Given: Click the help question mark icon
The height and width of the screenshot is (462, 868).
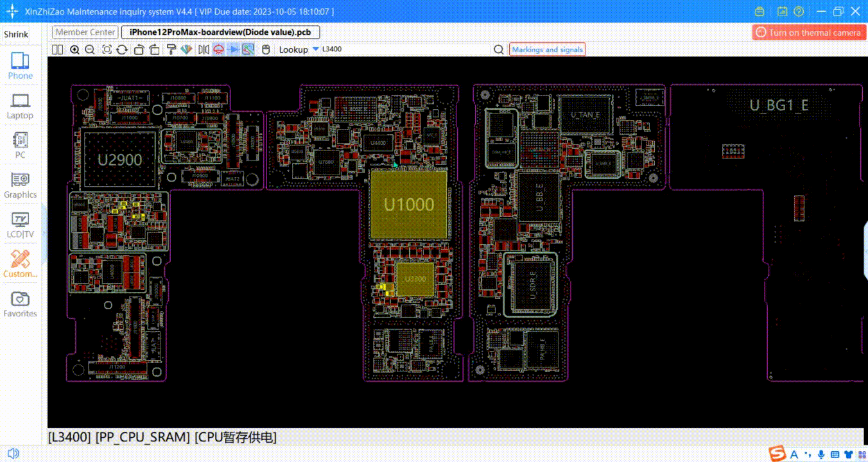Looking at the screenshot, I should pyautogui.click(x=799, y=12).
